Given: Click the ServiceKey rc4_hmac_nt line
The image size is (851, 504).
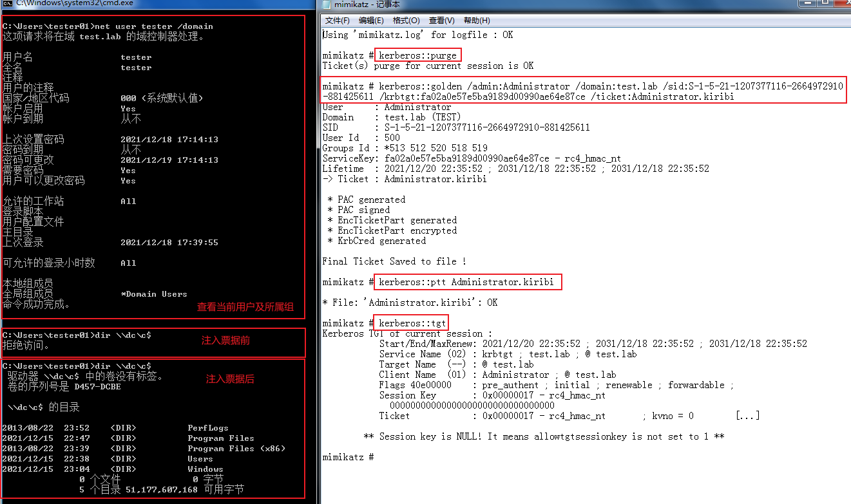Looking at the screenshot, I should click(472, 158).
